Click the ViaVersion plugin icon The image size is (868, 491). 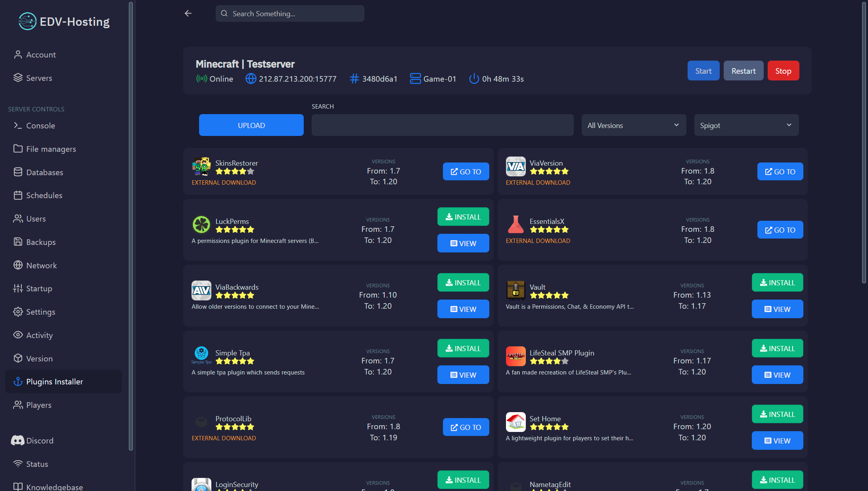(515, 166)
